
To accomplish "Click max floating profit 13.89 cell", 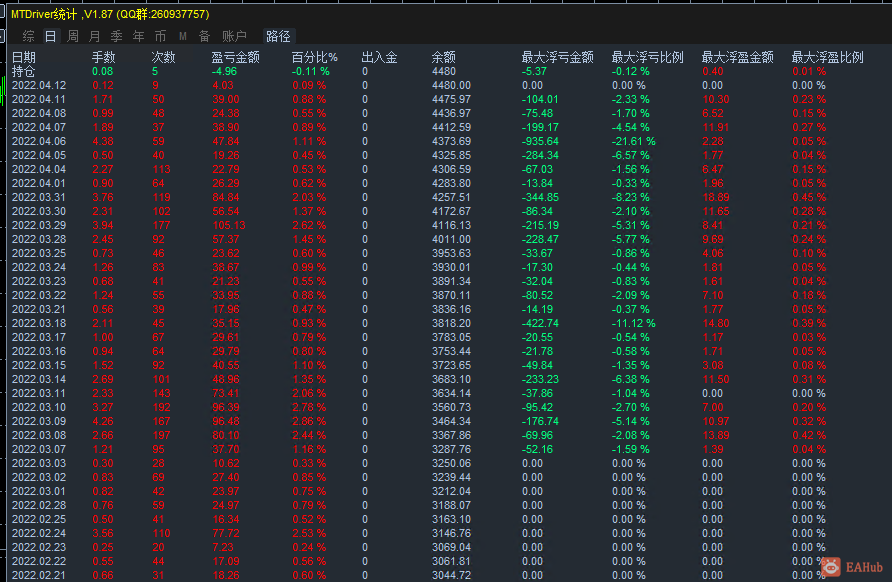I will click(x=716, y=435).
